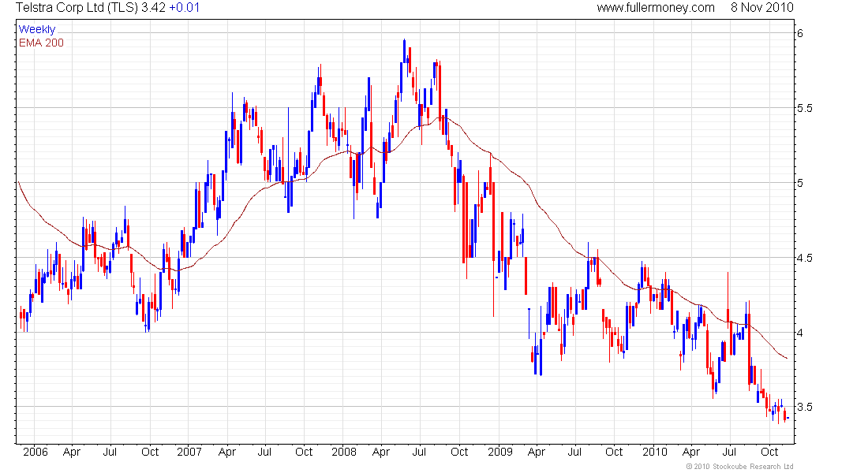
Task: Click the '4.5' price axis label
Action: [x=805, y=258]
